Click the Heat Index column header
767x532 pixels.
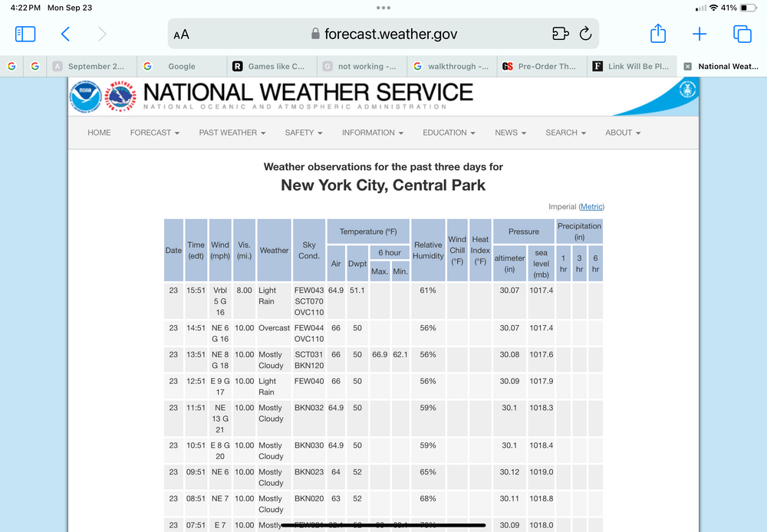pyautogui.click(x=480, y=251)
